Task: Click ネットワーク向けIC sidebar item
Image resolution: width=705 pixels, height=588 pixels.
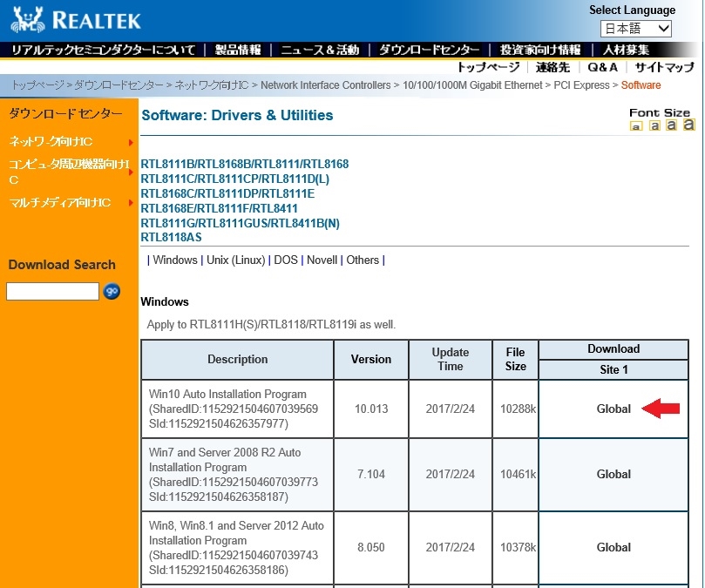Action: [51, 142]
